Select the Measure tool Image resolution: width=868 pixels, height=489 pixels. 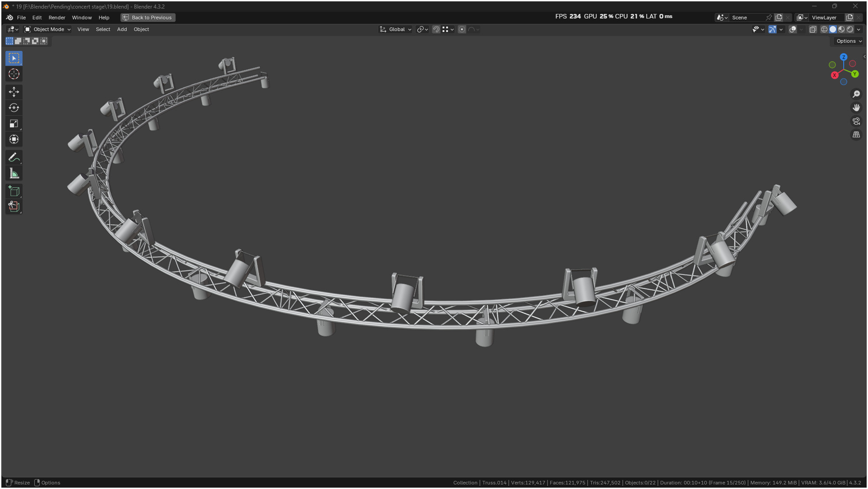[14, 174]
